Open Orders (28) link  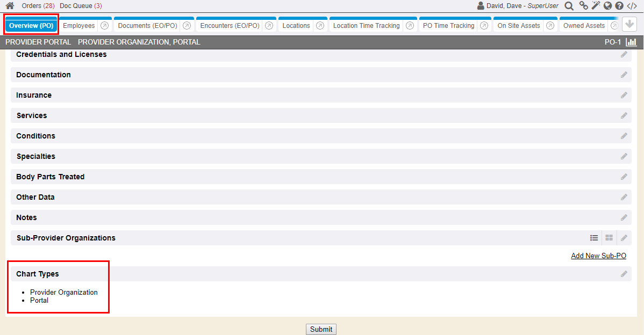click(38, 6)
